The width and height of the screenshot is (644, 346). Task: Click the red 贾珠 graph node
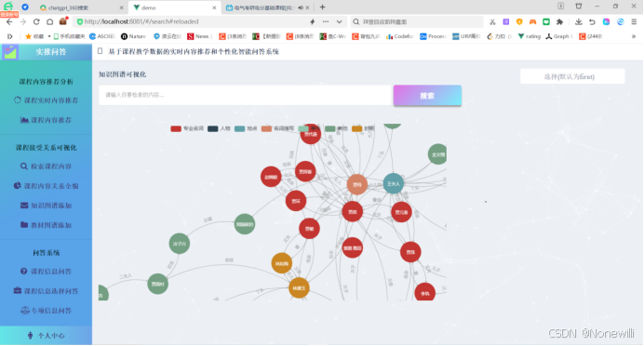[x=410, y=252]
